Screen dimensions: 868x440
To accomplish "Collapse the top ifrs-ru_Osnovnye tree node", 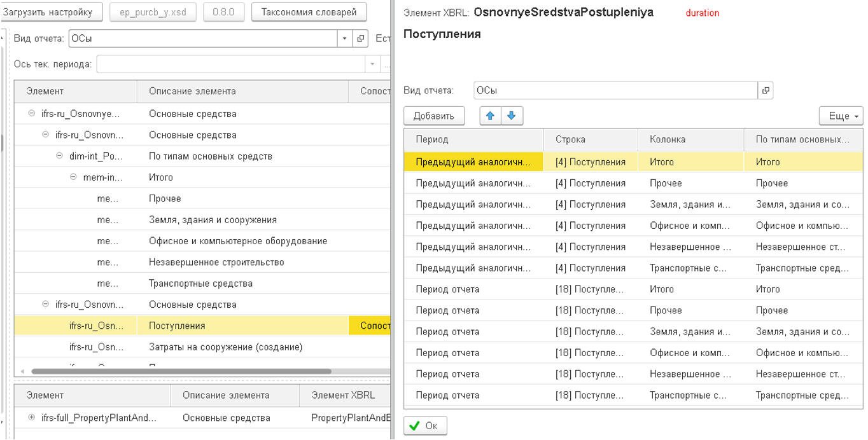I will [31, 114].
